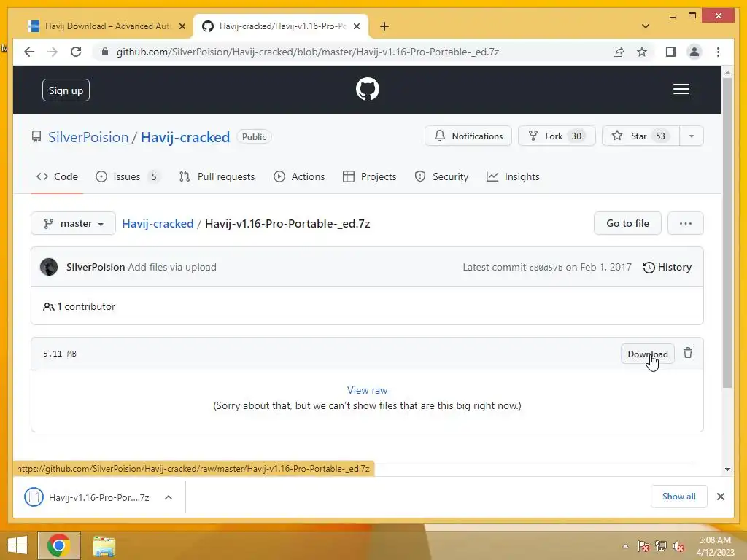Click the taskbar clock

(x=715, y=546)
